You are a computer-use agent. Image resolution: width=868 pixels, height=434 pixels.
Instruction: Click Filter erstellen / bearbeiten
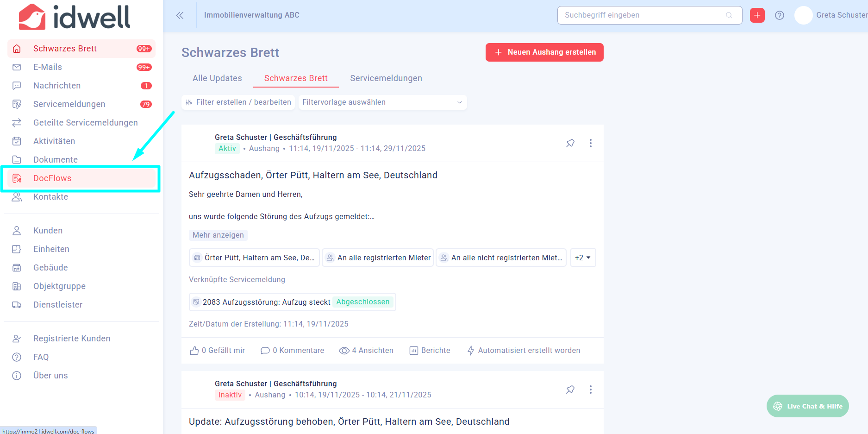(x=238, y=102)
